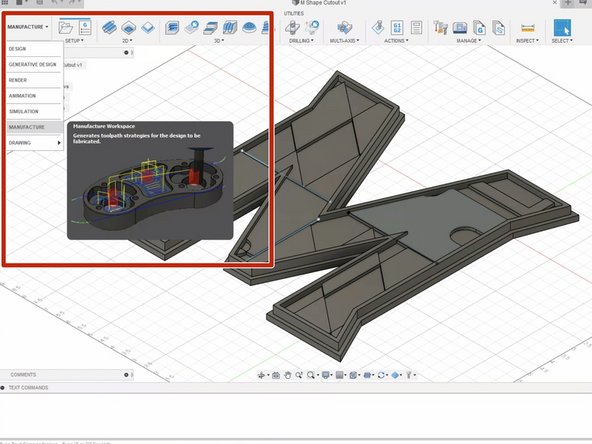This screenshot has height=444, width=592.
Task: Expand the INSPECT panel dropdown
Action: click(x=527, y=40)
